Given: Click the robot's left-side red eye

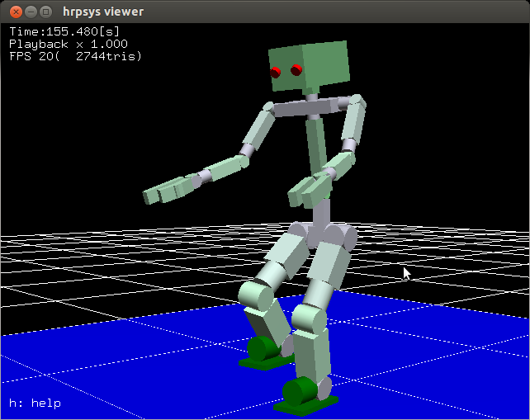Looking at the screenshot, I should (x=276, y=73).
